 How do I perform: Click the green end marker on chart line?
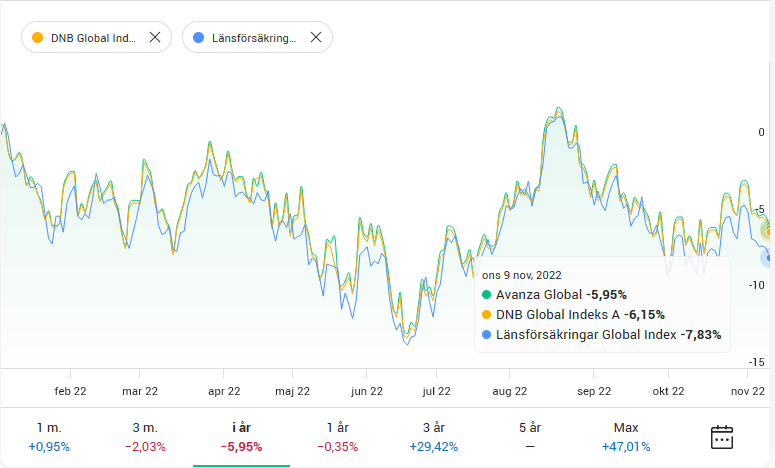tap(767, 231)
